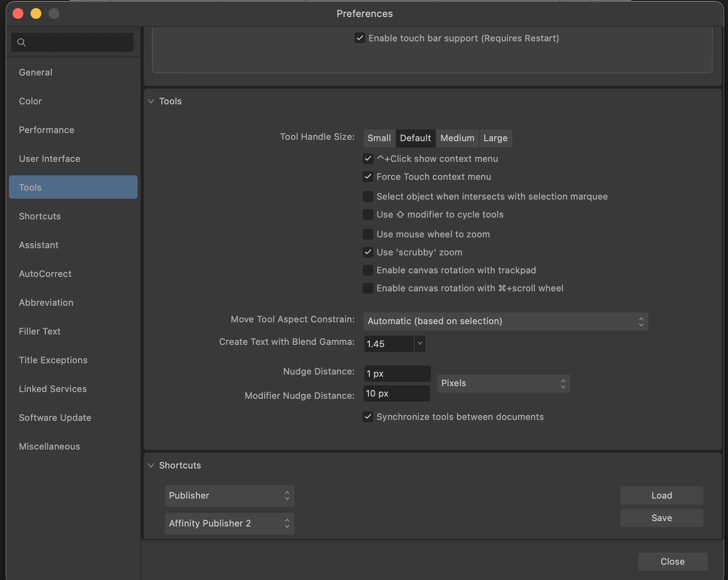Enable canvas rotation with trackpad
The height and width of the screenshot is (580, 728).
368,270
